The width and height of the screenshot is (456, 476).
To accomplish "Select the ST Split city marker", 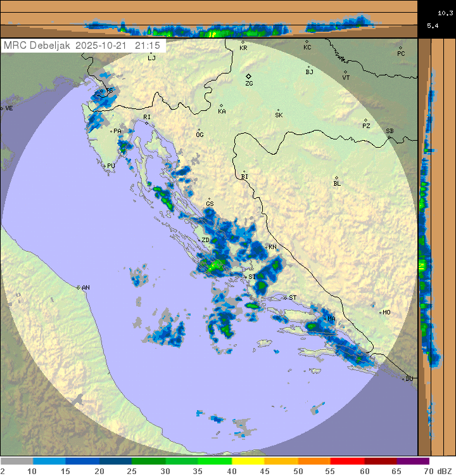I will tap(286, 297).
